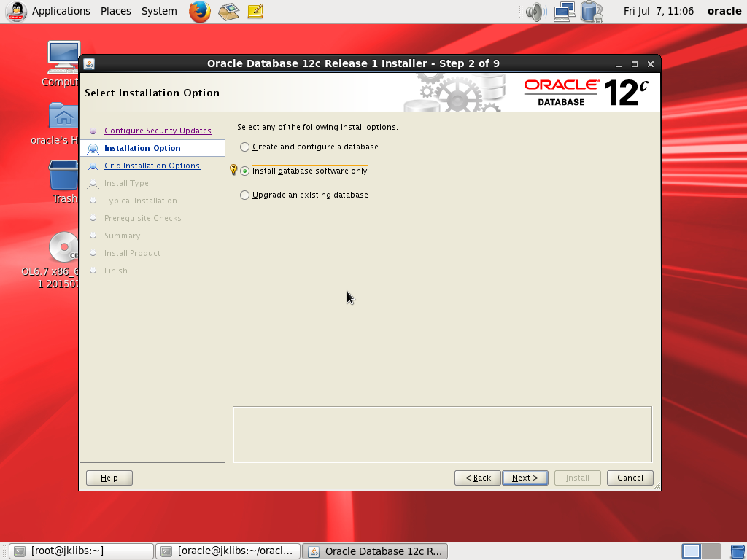Select Oracle Database 12c taskbar entry
The height and width of the screenshot is (560, 747).
pyautogui.click(x=375, y=551)
